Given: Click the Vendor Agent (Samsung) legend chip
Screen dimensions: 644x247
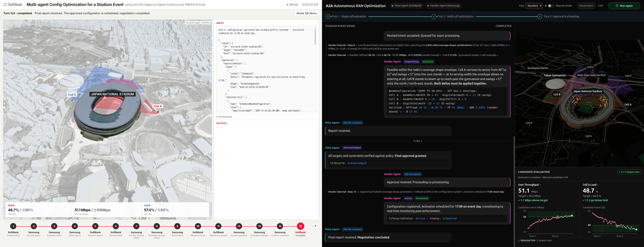Looking at the screenshot, I should point(443,6).
